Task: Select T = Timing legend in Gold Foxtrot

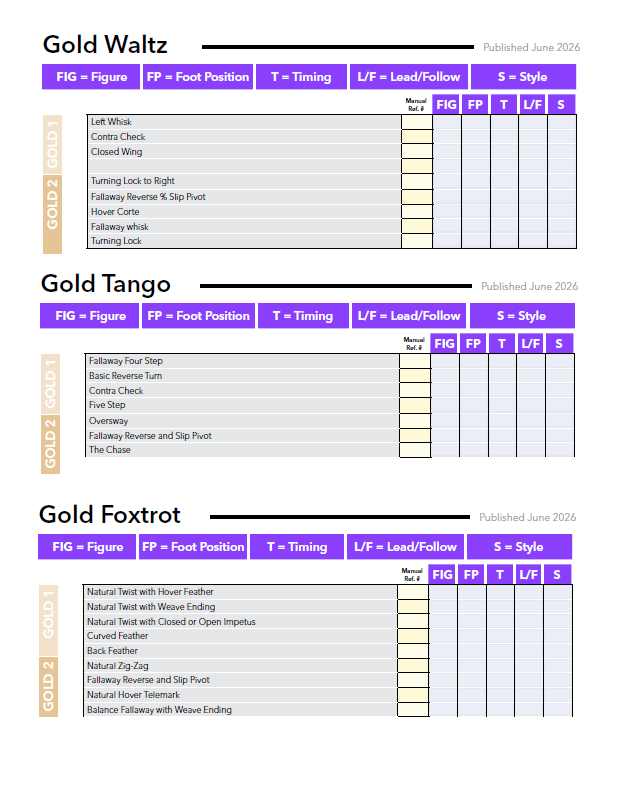Action: pos(297,547)
